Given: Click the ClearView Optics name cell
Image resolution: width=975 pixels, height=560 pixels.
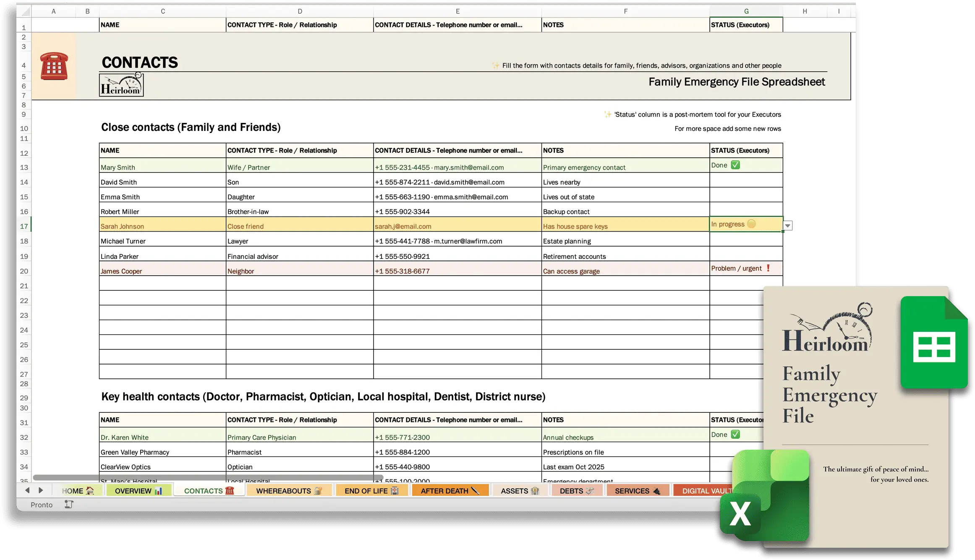Looking at the screenshot, I should coord(162,464).
